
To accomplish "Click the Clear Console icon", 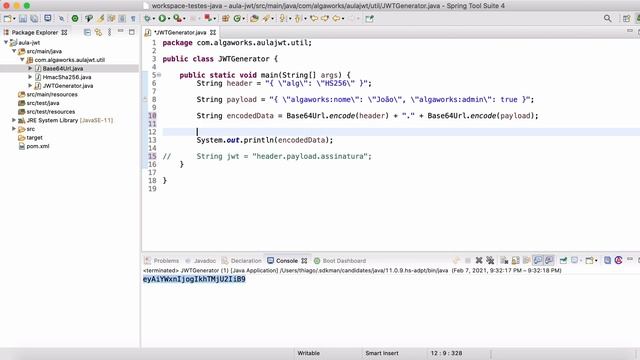I will [504, 260].
